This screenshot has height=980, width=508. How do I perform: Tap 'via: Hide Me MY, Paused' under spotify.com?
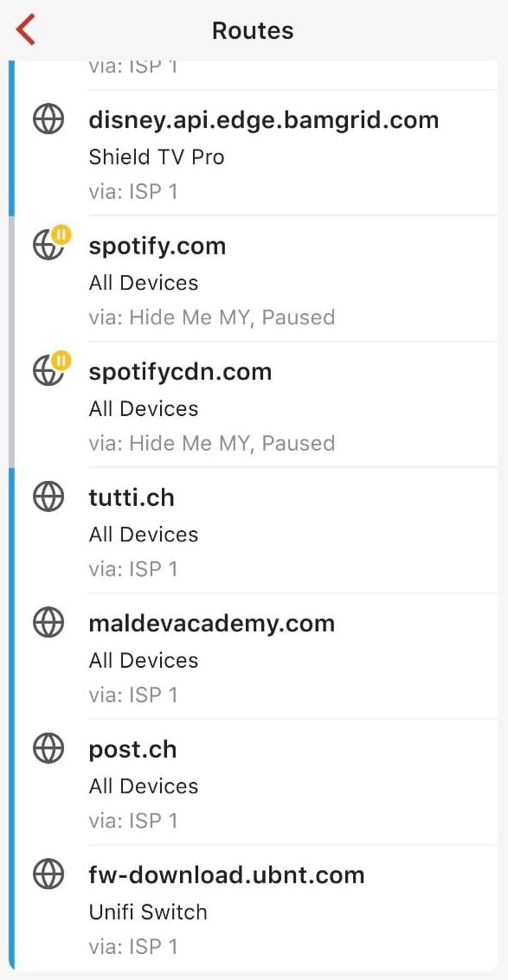pyautogui.click(x=211, y=317)
